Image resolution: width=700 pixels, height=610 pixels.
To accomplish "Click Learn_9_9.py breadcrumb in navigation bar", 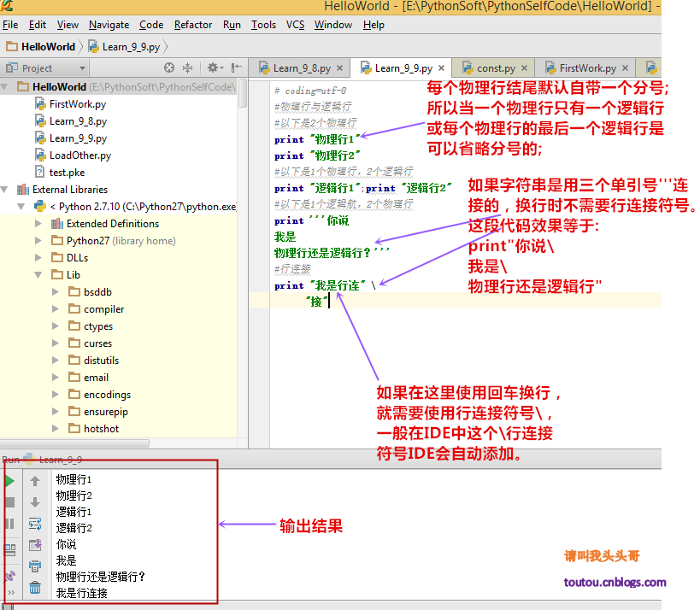I will click(x=125, y=47).
